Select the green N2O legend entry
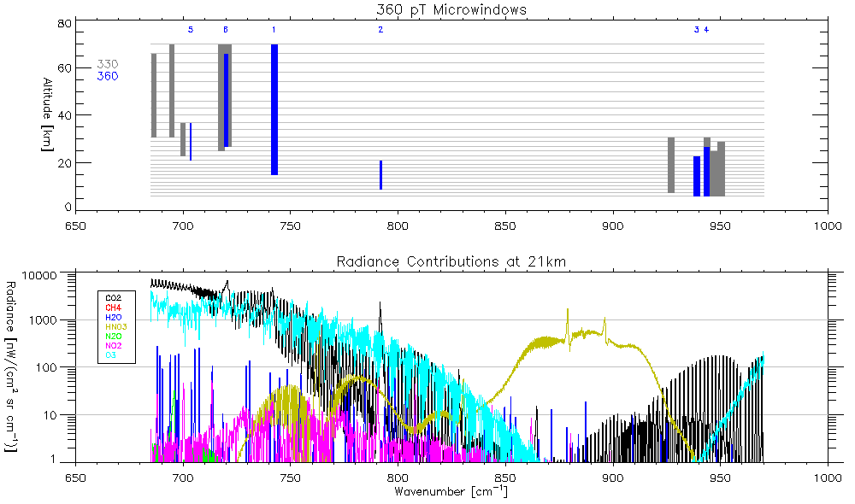Screen dimensions: 855x504 click(113, 336)
